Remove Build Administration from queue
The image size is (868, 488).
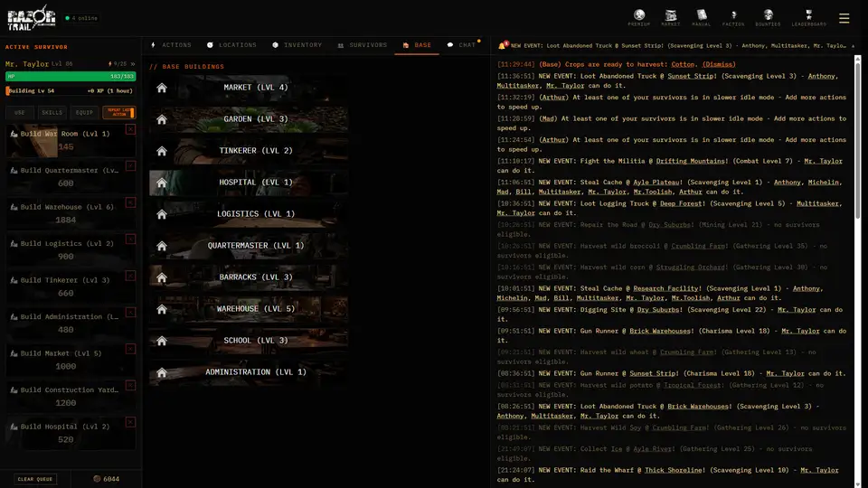click(x=130, y=312)
